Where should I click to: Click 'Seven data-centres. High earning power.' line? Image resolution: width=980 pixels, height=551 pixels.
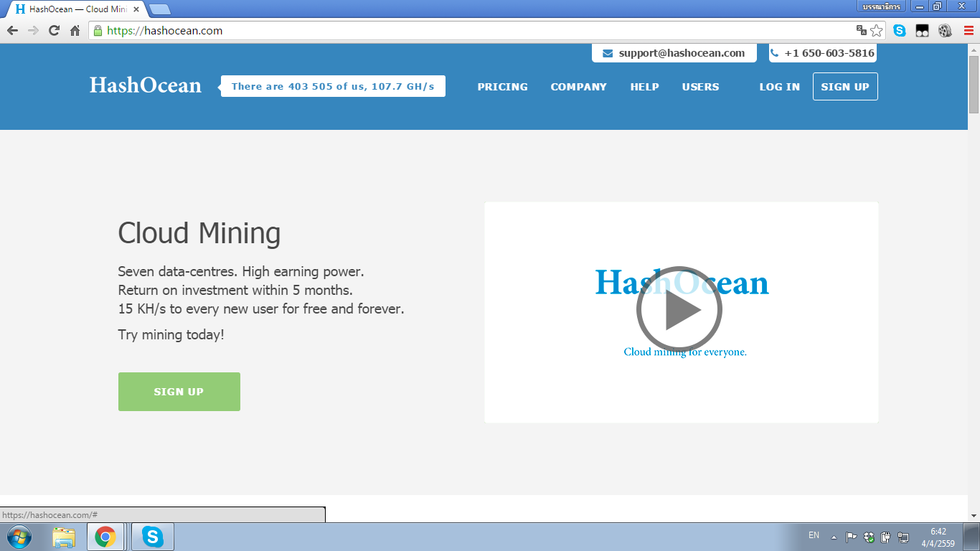coord(241,272)
